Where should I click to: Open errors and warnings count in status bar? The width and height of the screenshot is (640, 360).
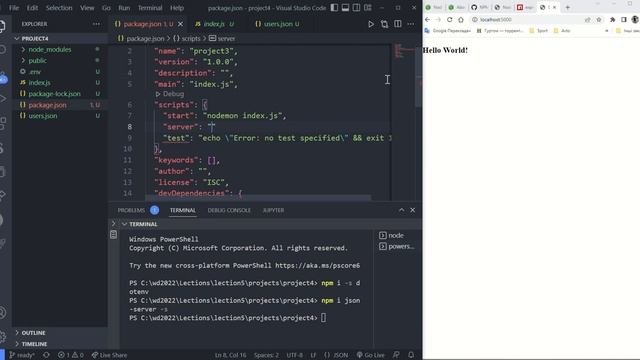tap(71, 355)
